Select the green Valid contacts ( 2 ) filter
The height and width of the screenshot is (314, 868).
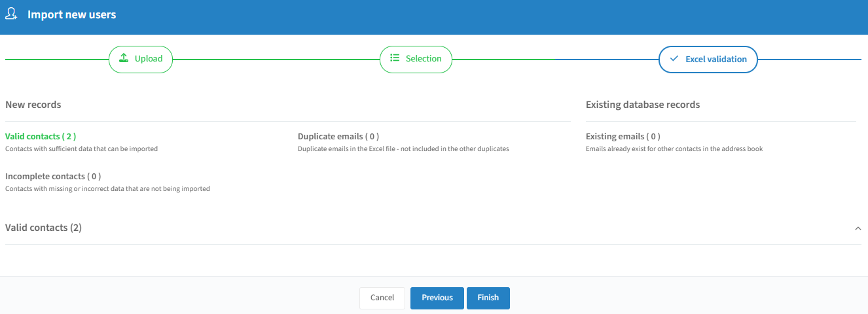41,137
